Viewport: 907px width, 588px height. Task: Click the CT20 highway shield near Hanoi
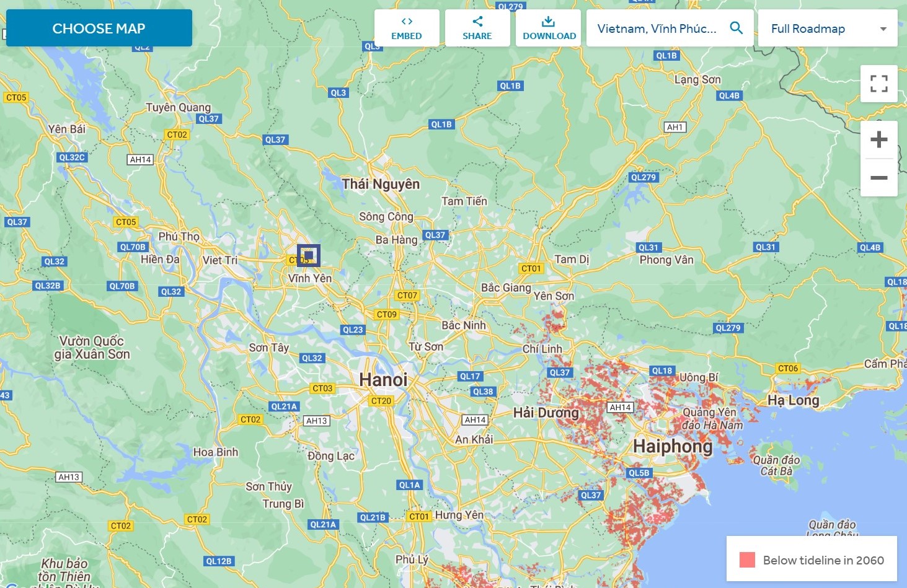[x=381, y=401]
